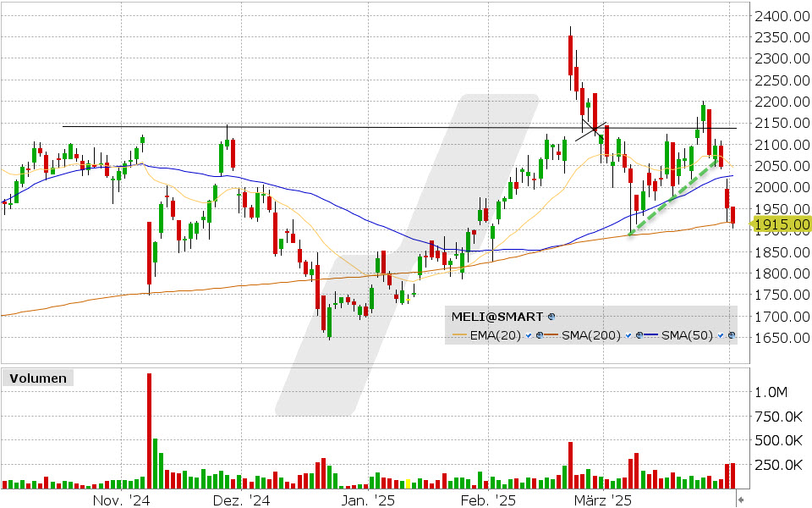The width and height of the screenshot is (812, 508).
Task: Click the SMA(50) blue line swatch
Action: (x=652, y=336)
